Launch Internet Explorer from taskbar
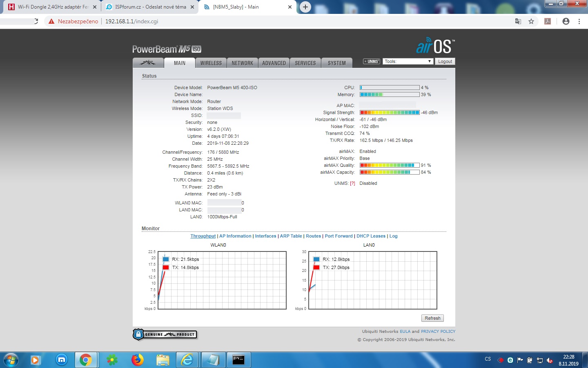588x368 pixels. point(187,360)
